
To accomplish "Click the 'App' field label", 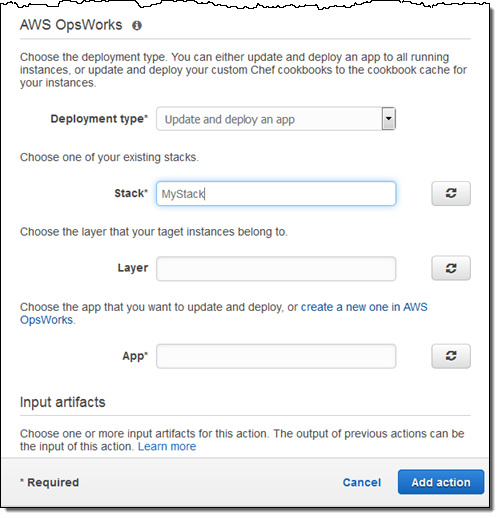I will [135, 356].
